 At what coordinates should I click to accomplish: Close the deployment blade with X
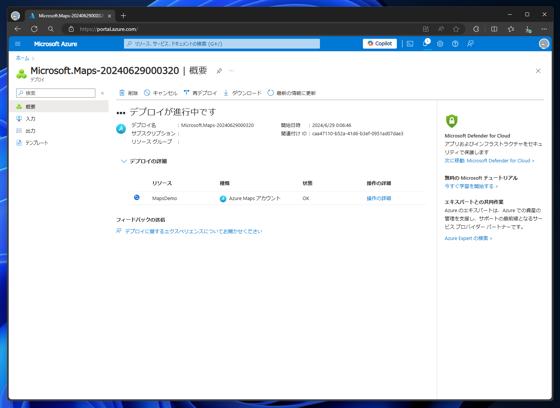point(538,71)
